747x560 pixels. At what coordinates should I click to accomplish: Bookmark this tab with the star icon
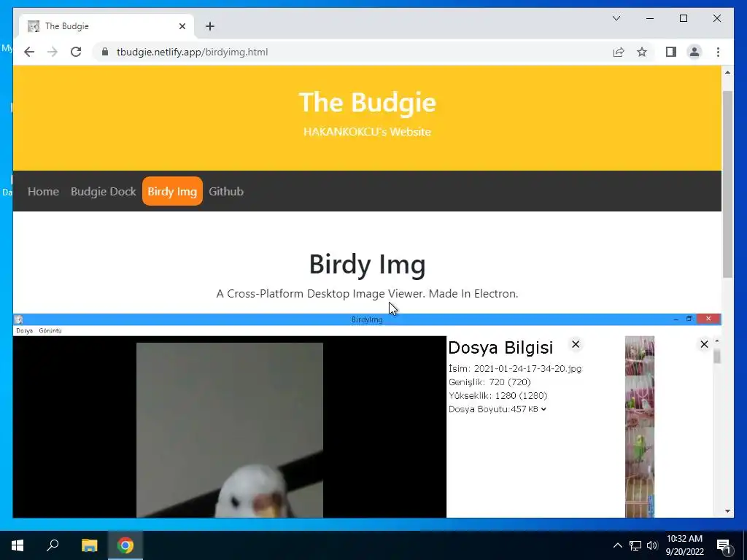click(642, 52)
